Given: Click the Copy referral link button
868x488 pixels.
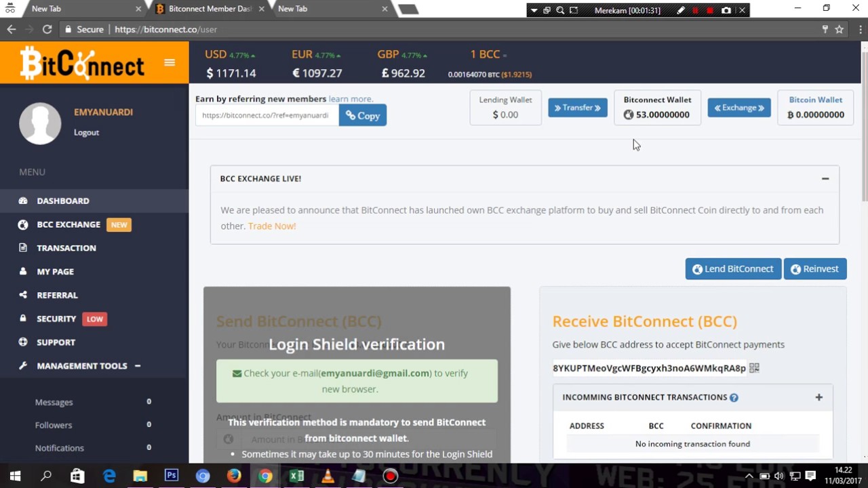Looking at the screenshot, I should 363,115.
